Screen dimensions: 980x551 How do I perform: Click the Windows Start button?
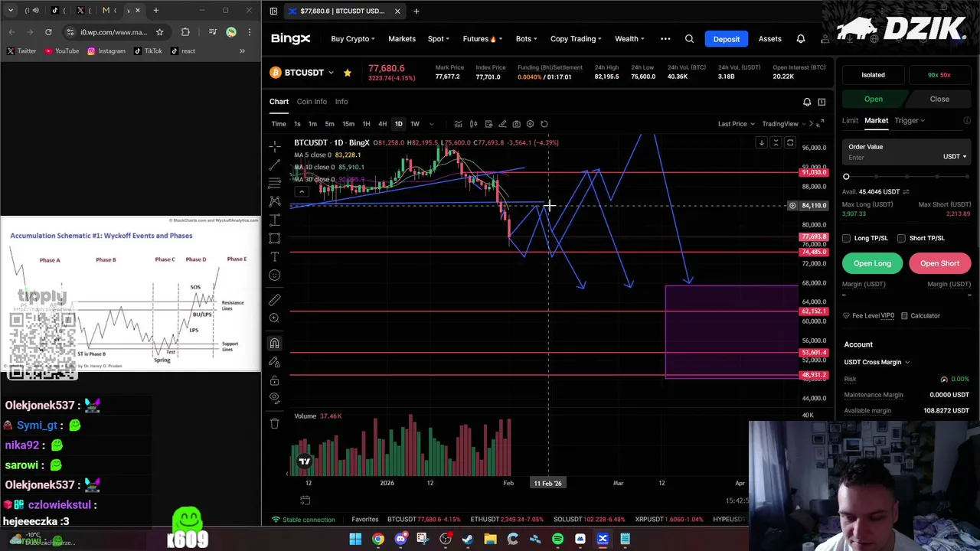click(x=355, y=539)
